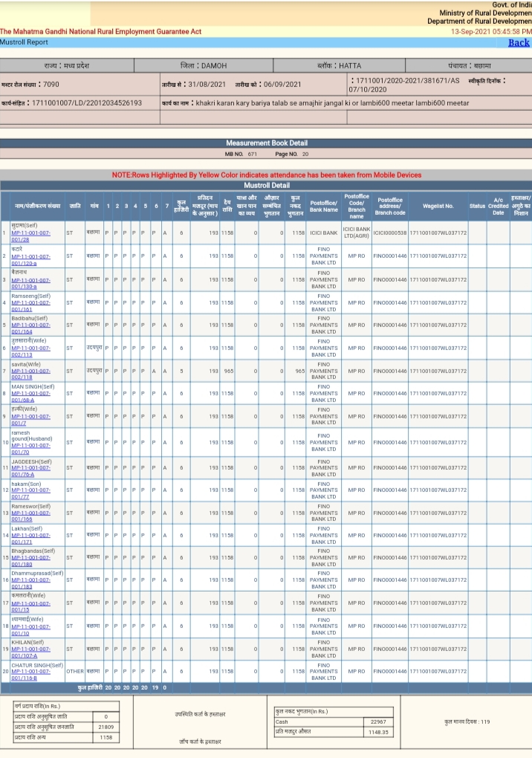The width and height of the screenshot is (532, 758).
Task: Click the 'ICICI BANK LTD(AGRI)' branch cell
Action: (357, 233)
